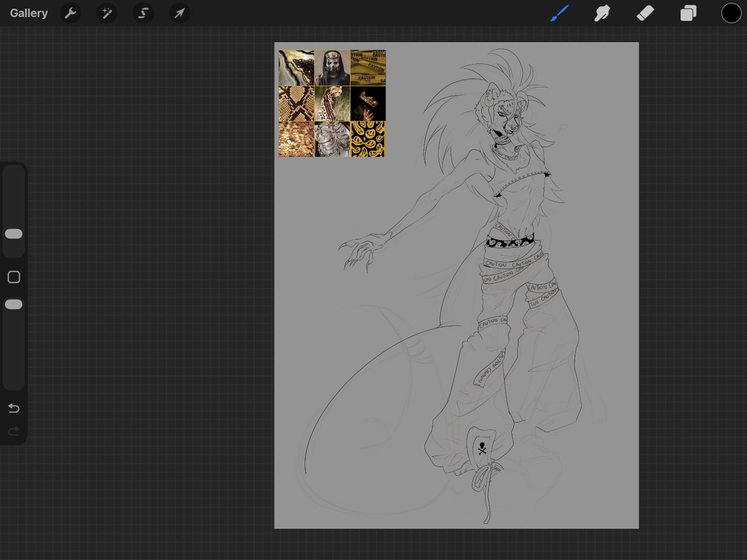Click the gold crown on black reference thumbnail
The image size is (747, 560).
[368, 103]
